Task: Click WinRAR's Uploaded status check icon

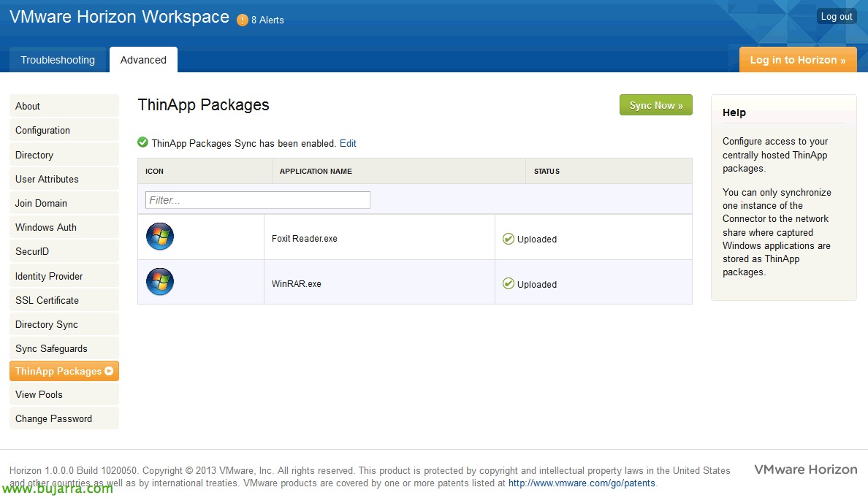Action: pyautogui.click(x=509, y=284)
